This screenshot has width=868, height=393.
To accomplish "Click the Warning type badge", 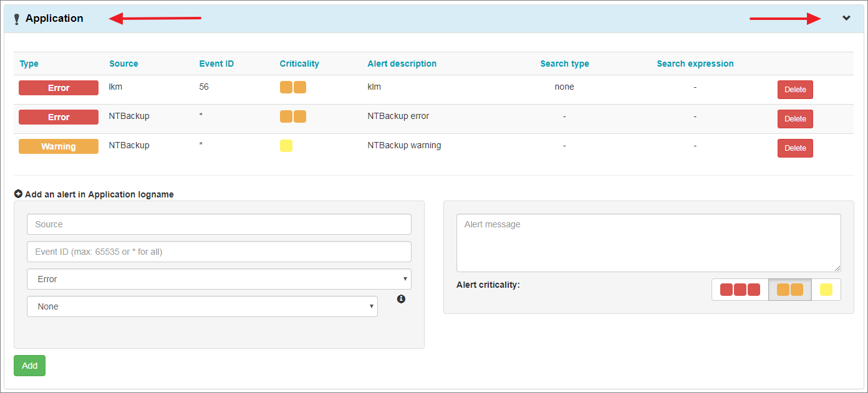I will click(59, 146).
